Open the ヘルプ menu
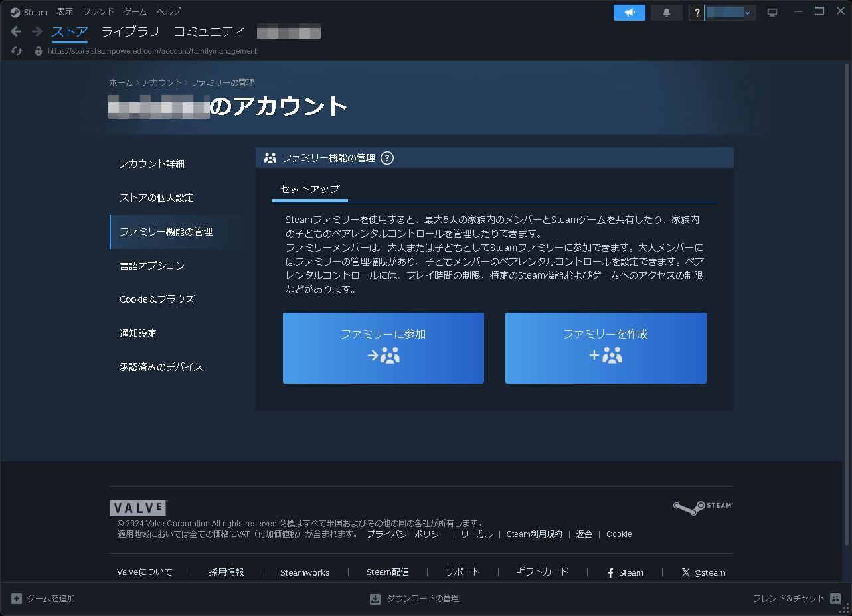 pyautogui.click(x=167, y=11)
